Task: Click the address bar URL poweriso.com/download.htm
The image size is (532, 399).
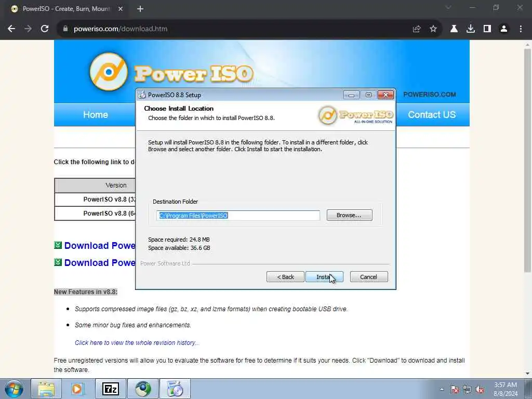Action: point(121,29)
